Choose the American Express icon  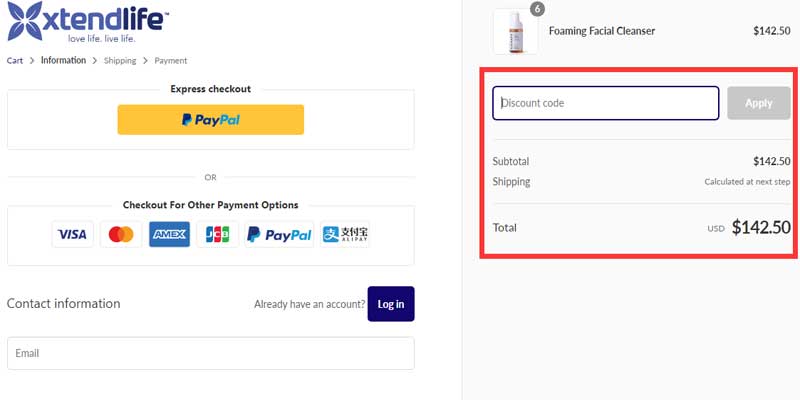[170, 234]
